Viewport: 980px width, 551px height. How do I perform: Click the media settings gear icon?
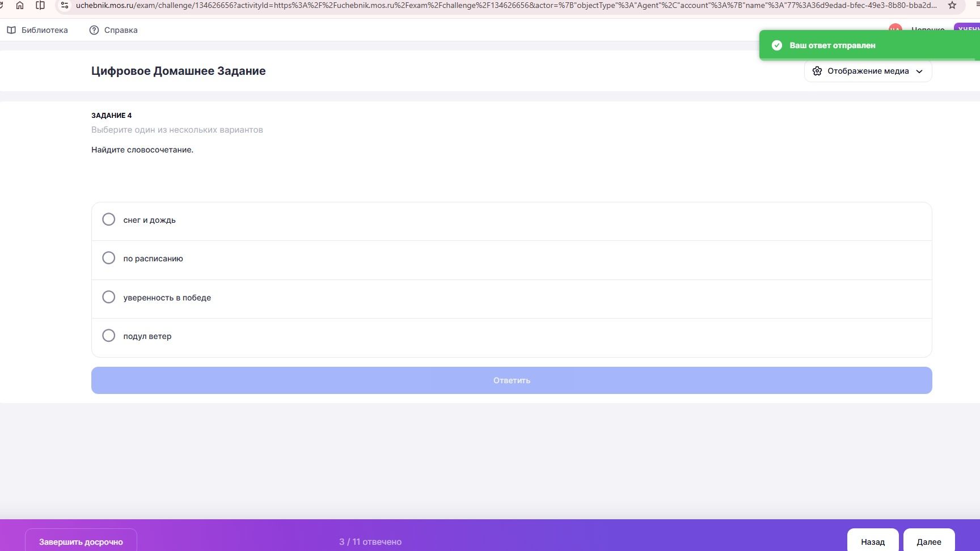point(817,71)
